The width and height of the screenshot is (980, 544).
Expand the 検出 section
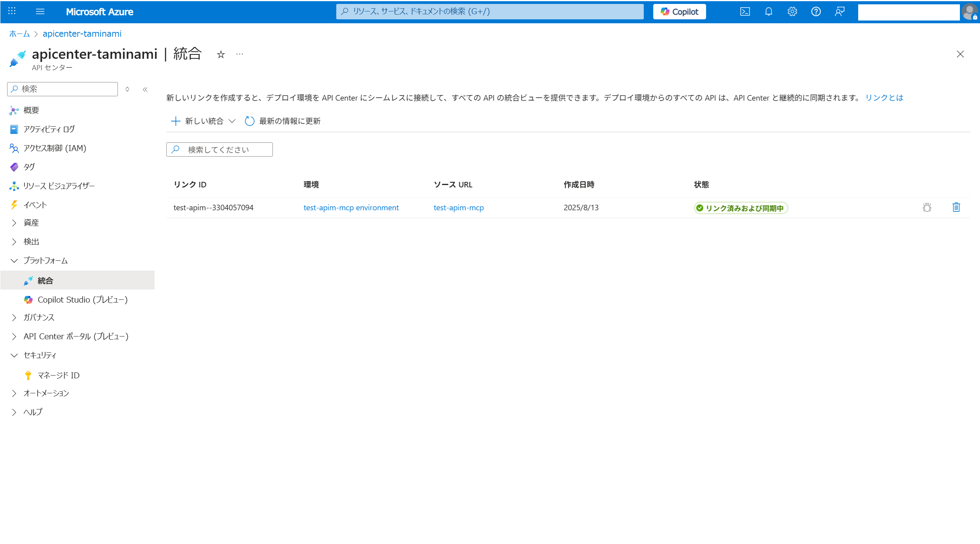click(x=14, y=242)
